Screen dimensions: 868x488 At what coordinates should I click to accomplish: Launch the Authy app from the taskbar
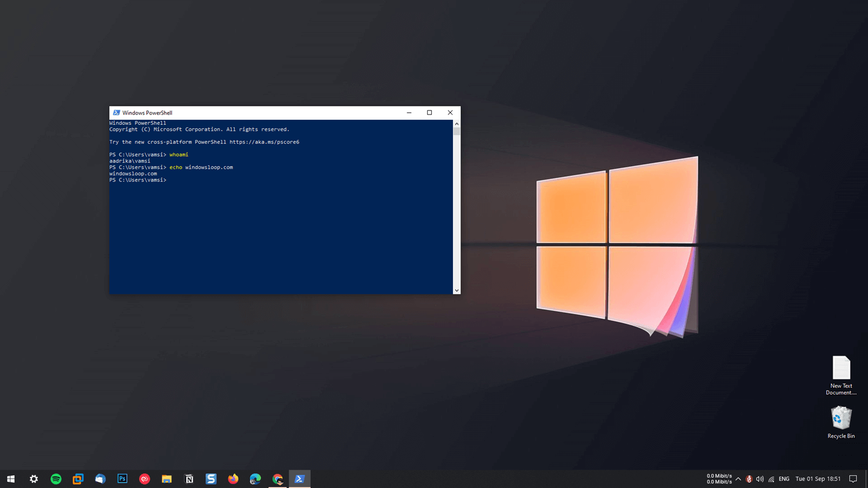[145, 479]
